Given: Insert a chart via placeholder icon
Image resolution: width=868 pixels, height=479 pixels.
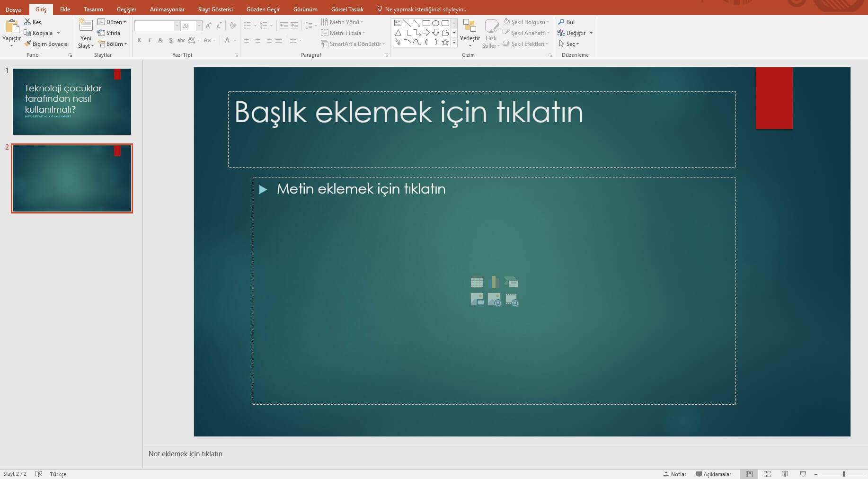Looking at the screenshot, I should [494, 282].
